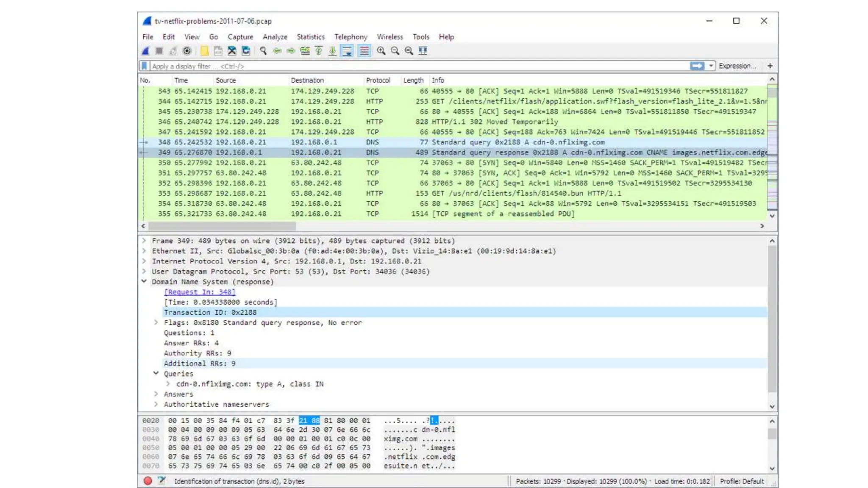868x488 pixels.
Task: Click the find packet magnifier icon
Action: point(263,51)
